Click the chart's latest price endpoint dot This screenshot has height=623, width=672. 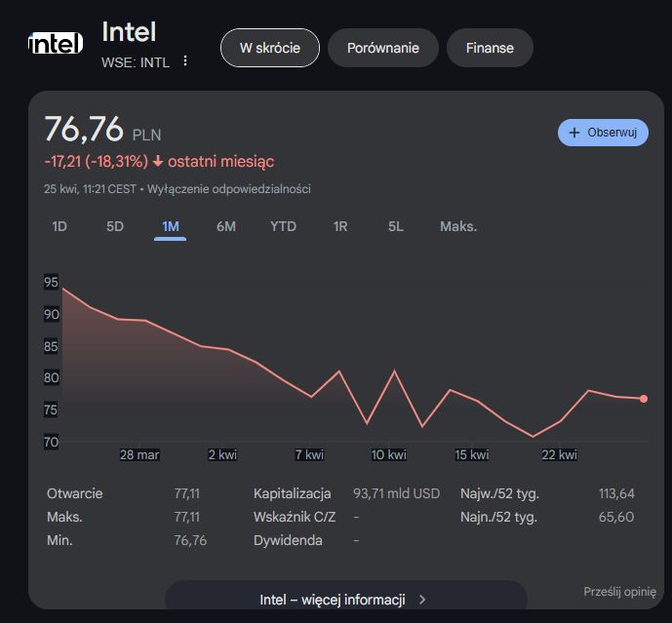(644, 398)
